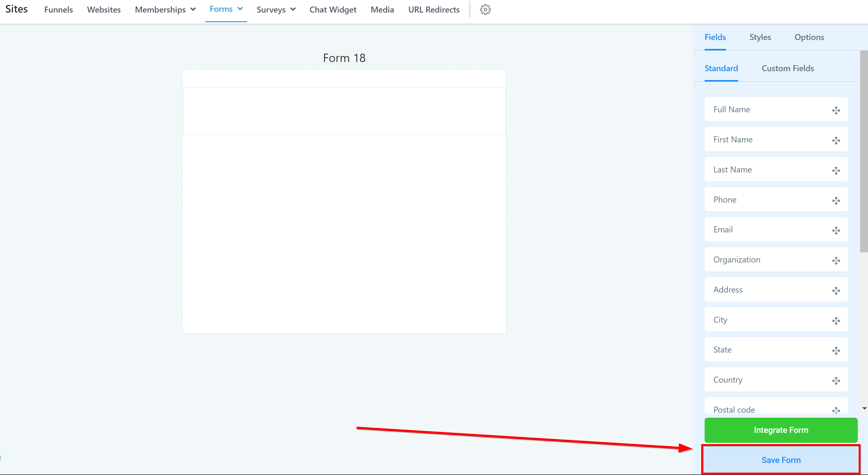Open the Forms dropdown chevron
The width and height of the screenshot is (868, 475).
coord(240,9)
